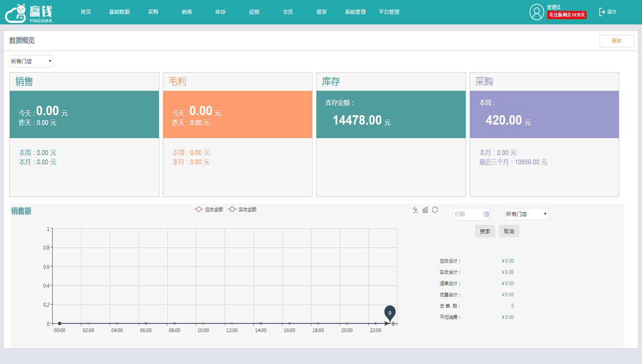642x364 pixels.
Task: Click the 销售 card header
Action: [84, 82]
